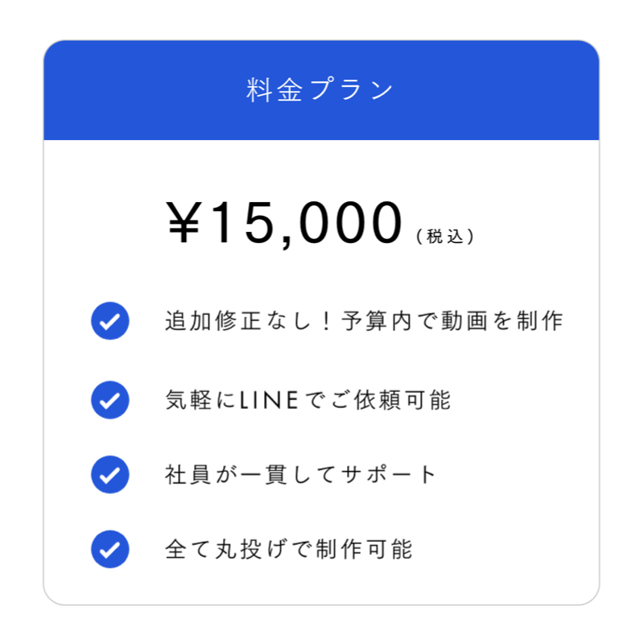Click the 社員が一貫してサポート feature text
Image resolution: width=644 pixels, height=644 pixels.
click(300, 474)
